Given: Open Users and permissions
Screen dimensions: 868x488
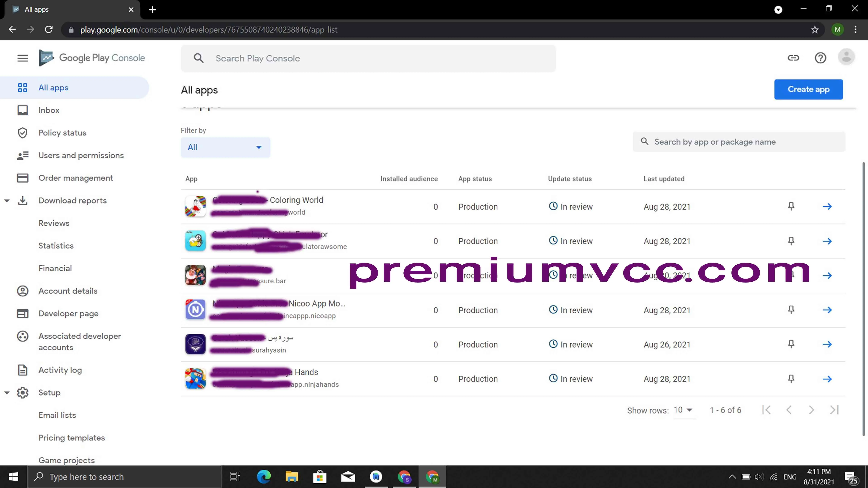Looking at the screenshot, I should click(81, 155).
